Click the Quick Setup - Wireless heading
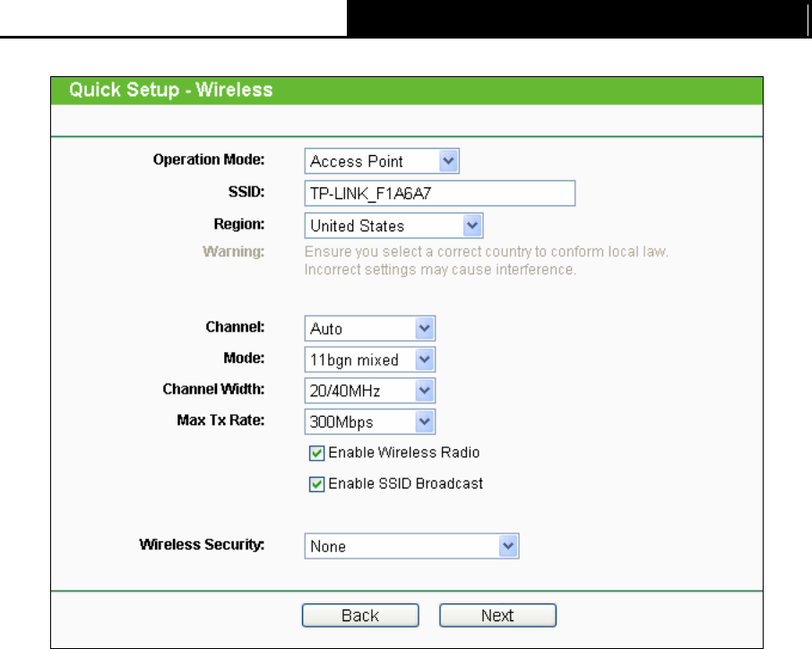Screen dimensions: 812x649 pyautogui.click(x=171, y=90)
